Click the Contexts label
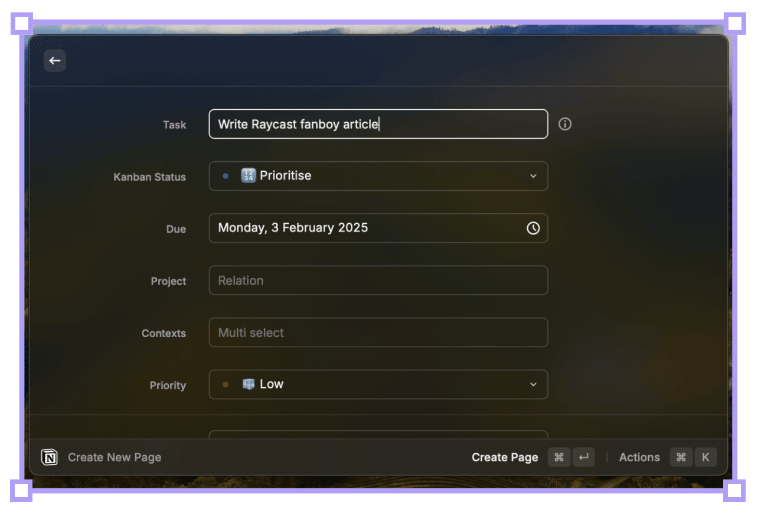 pos(164,333)
